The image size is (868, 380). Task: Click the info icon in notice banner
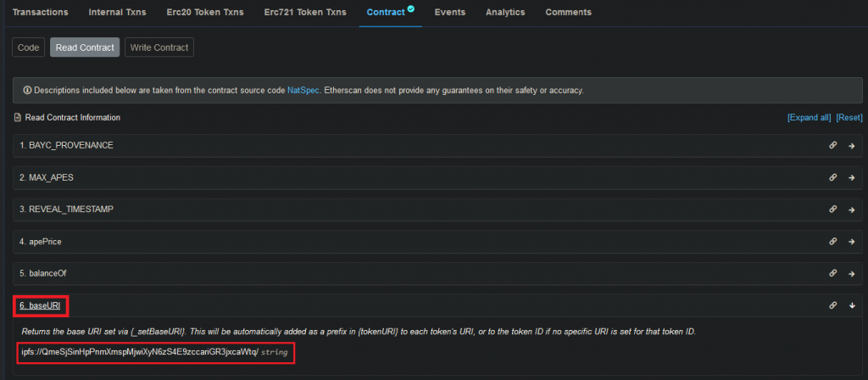(x=27, y=90)
